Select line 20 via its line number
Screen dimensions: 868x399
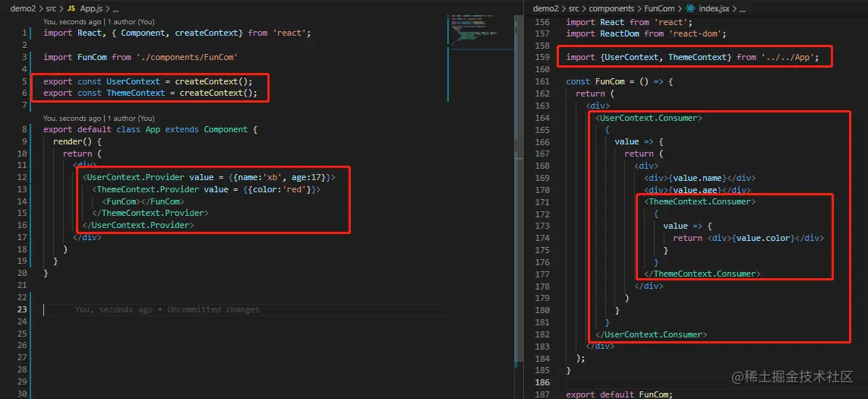[21, 273]
